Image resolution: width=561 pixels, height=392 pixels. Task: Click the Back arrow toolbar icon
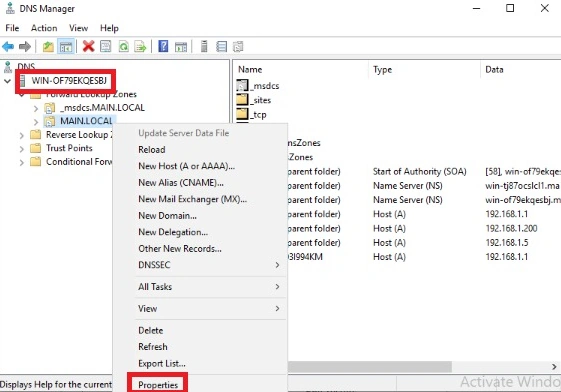click(8, 46)
